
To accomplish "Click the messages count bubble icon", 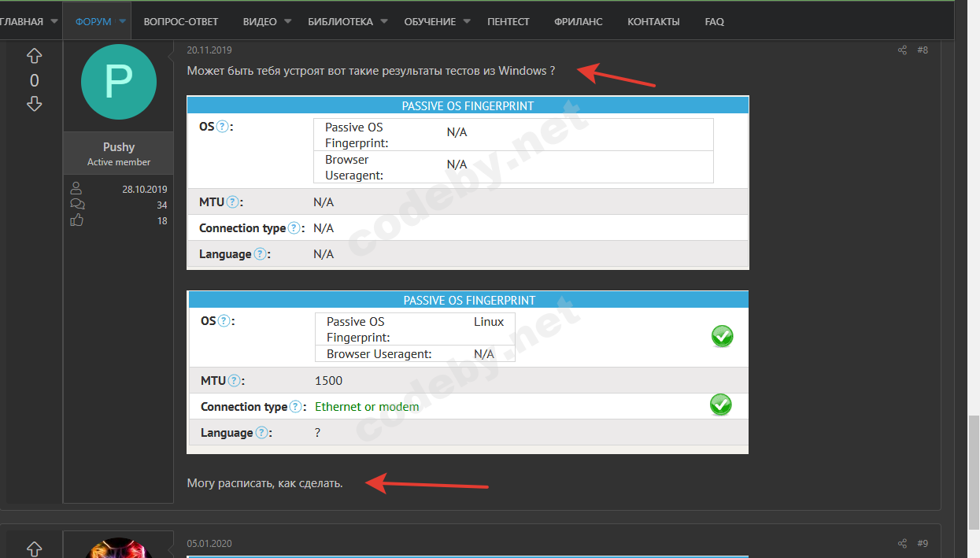I will [77, 205].
